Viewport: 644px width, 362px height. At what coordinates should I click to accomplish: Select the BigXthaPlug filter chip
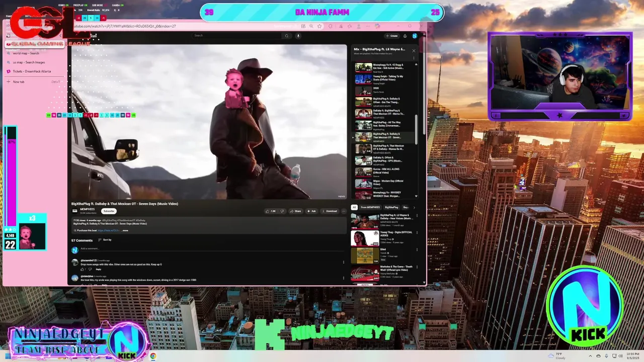click(391, 207)
